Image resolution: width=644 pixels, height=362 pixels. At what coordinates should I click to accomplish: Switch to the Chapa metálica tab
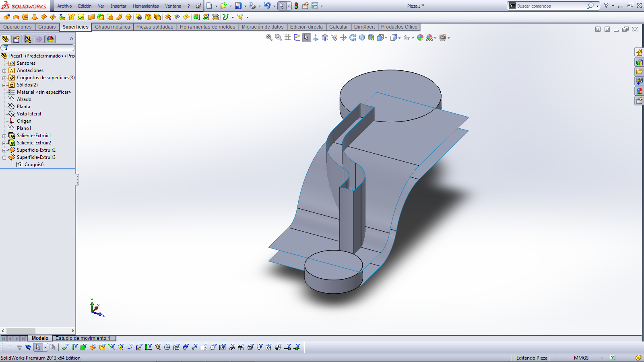112,27
